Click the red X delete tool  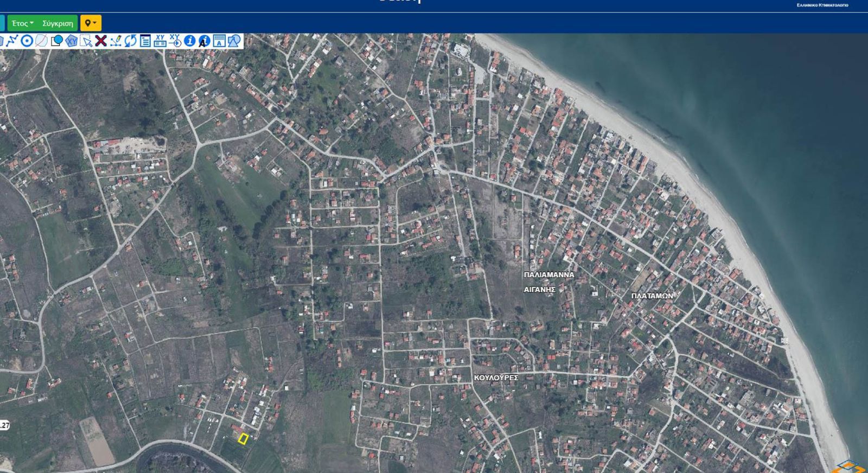100,41
